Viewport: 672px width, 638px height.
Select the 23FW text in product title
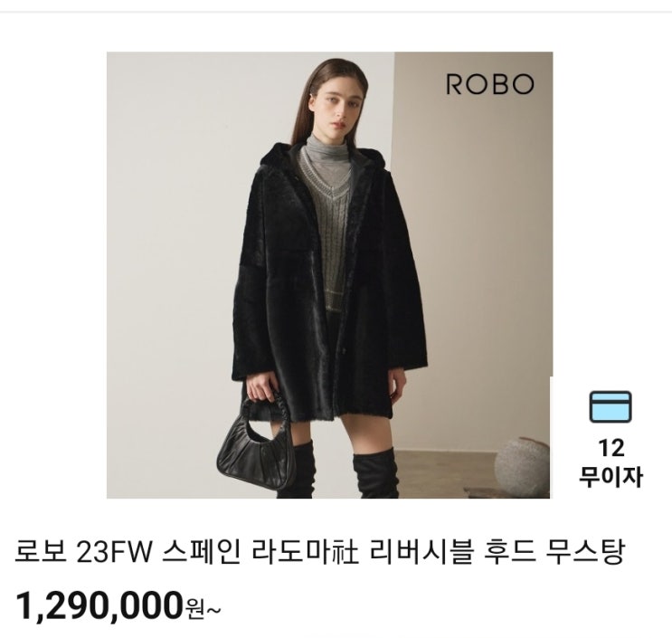(x=113, y=553)
